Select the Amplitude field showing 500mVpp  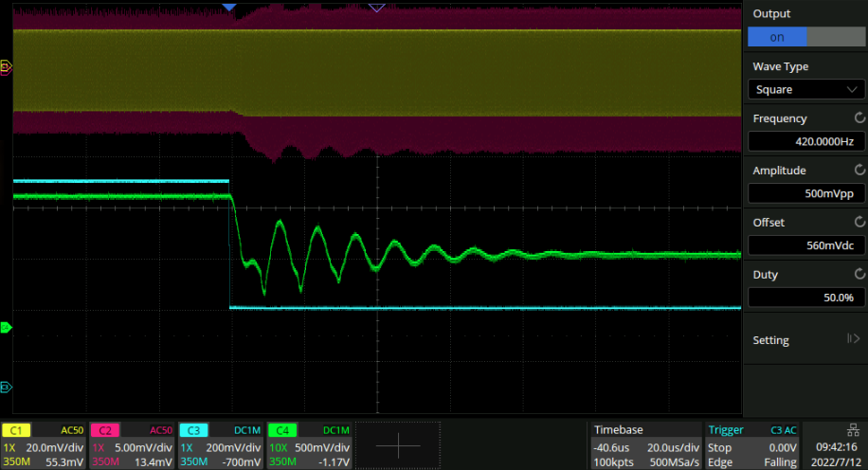pos(805,193)
